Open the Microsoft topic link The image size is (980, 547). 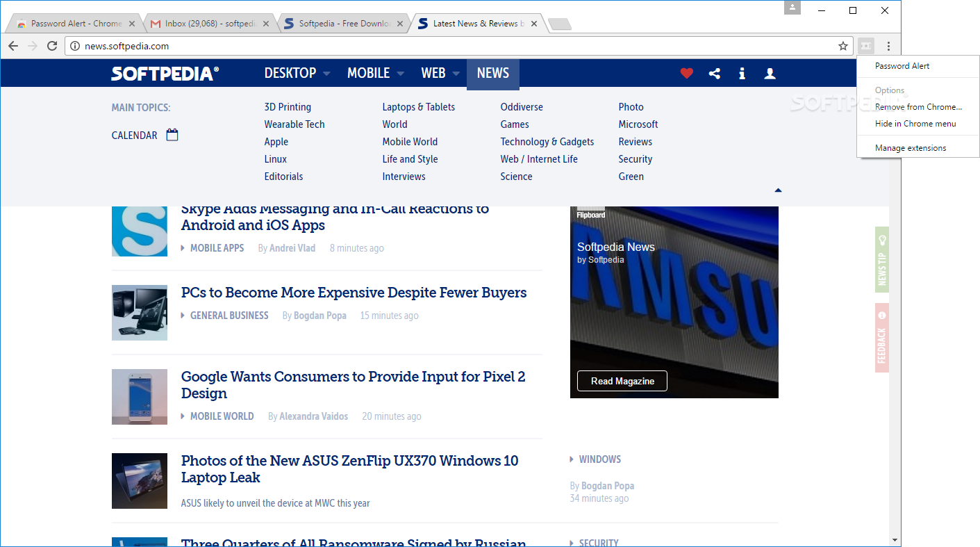638,124
